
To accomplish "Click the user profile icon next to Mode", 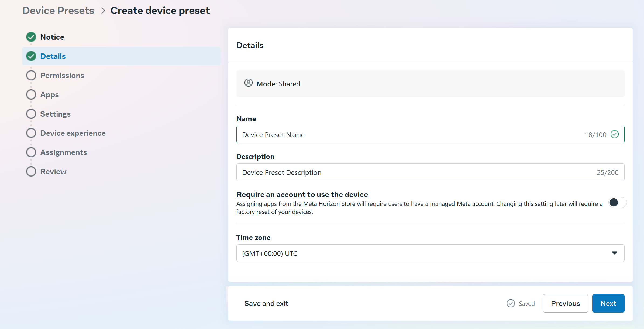I will pyautogui.click(x=248, y=83).
